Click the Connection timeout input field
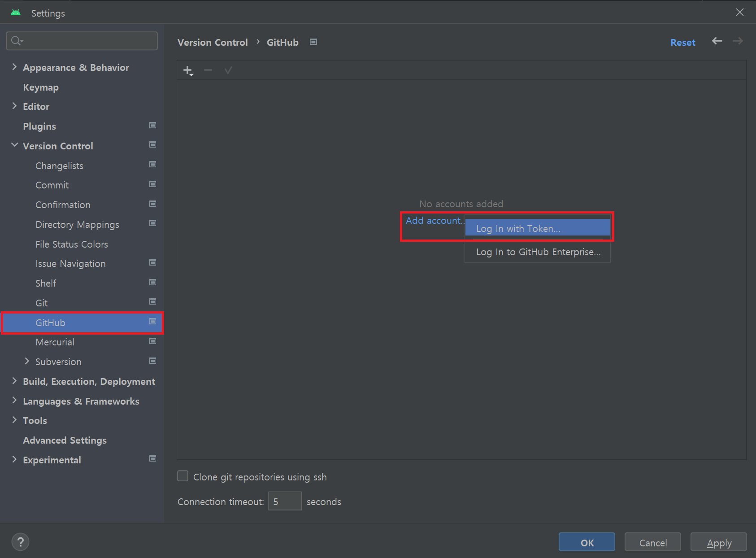This screenshot has width=756, height=558. [x=285, y=501]
